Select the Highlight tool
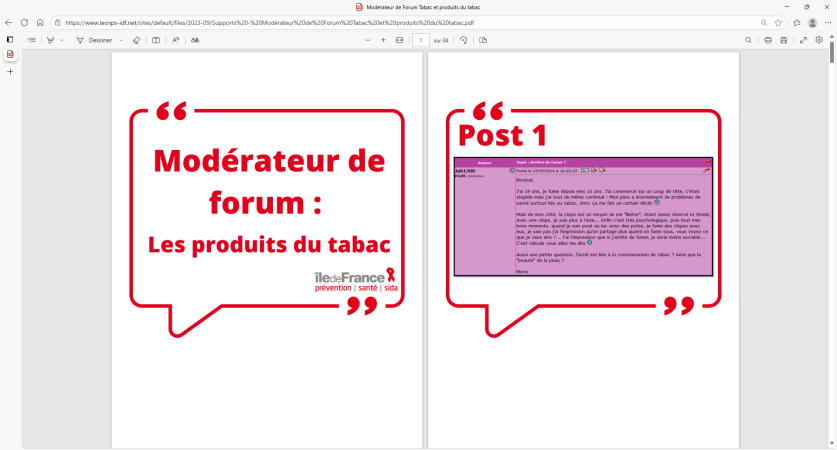This screenshot has width=837, height=450. point(50,40)
